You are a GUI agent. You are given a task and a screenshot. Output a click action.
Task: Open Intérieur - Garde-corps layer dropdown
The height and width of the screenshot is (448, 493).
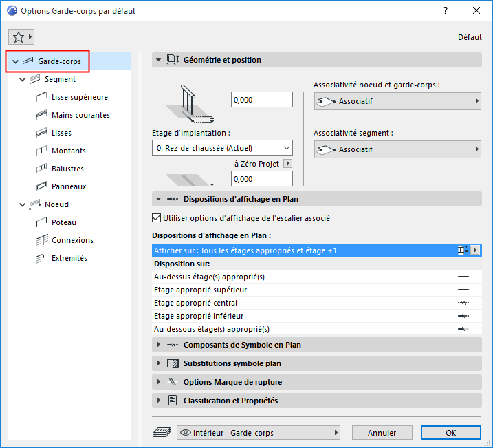[x=259, y=433]
